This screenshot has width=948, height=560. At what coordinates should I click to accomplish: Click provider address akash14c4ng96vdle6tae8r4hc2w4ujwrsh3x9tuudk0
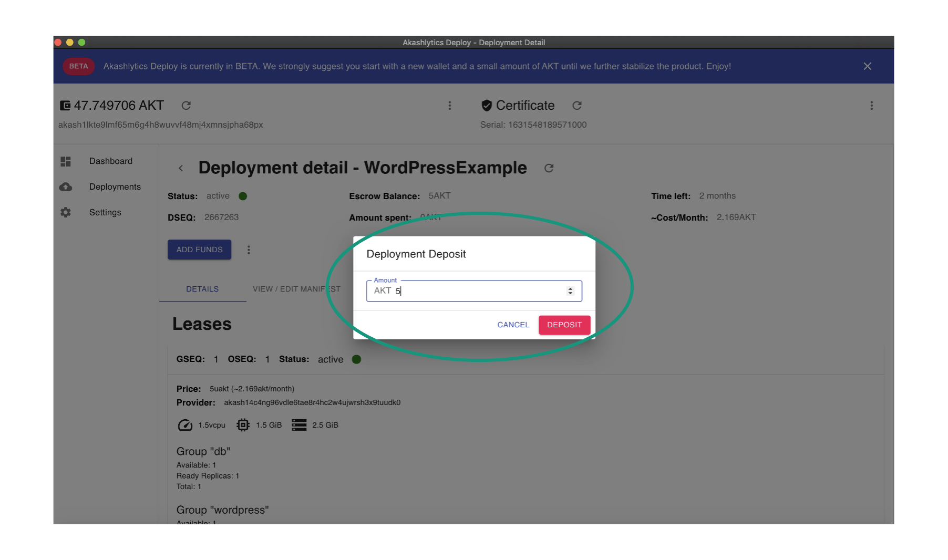(x=312, y=403)
